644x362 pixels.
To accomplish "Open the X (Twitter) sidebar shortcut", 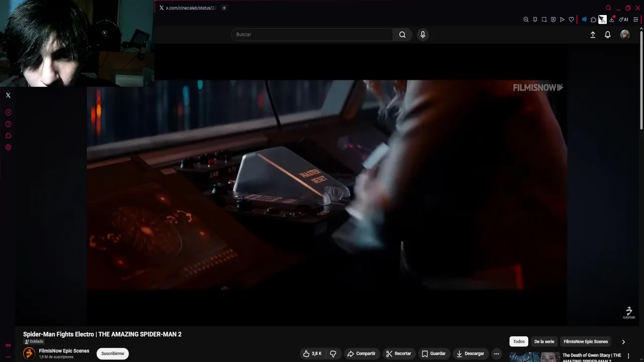I will 8,95.
